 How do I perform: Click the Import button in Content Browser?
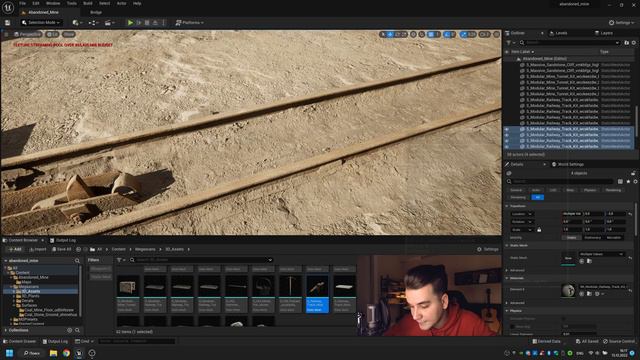pos(38,249)
